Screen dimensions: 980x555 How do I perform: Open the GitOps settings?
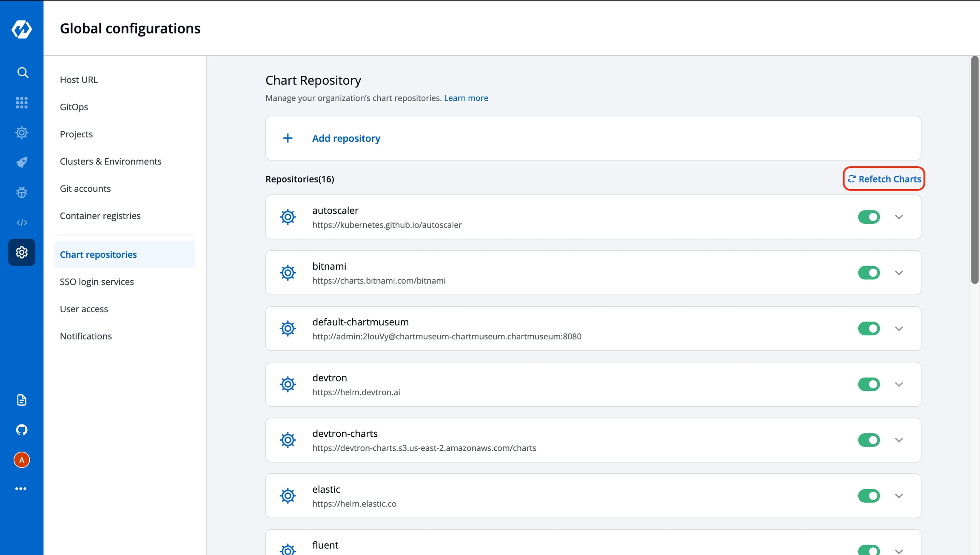pyautogui.click(x=125, y=107)
